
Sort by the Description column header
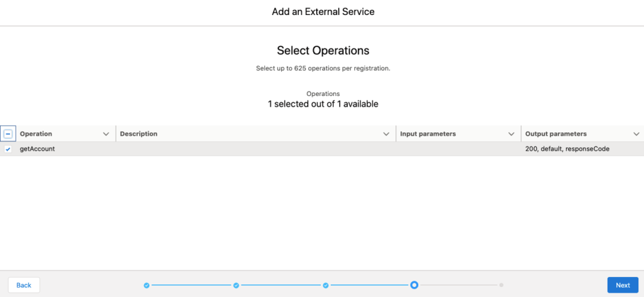pos(139,134)
